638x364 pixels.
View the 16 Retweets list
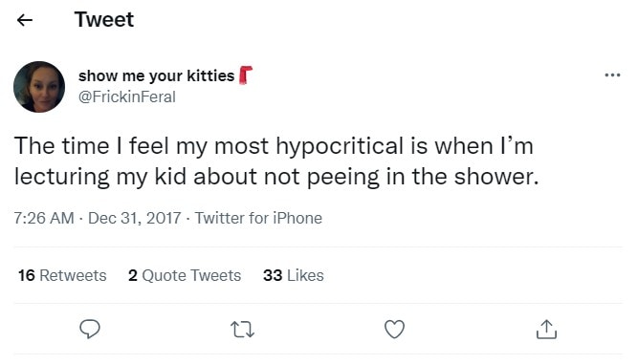[62, 275]
